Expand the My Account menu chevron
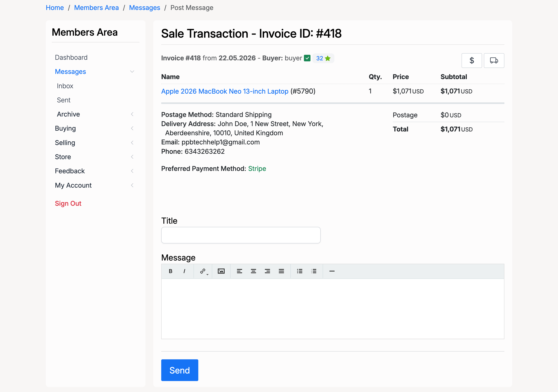 pos(132,185)
